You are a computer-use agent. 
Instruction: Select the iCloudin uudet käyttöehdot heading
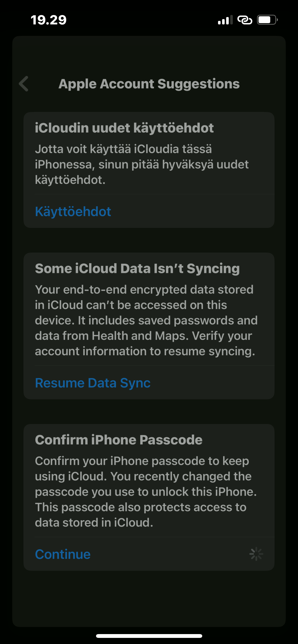pos(124,128)
